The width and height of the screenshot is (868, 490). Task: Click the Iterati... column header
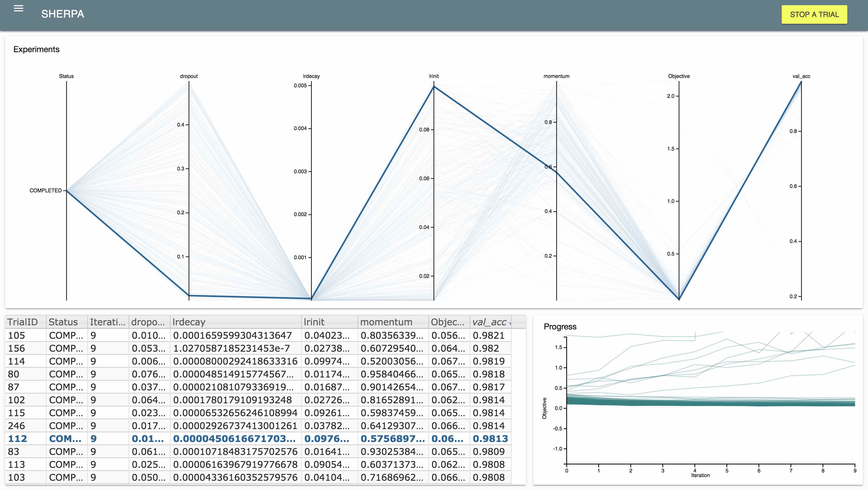pyautogui.click(x=108, y=322)
